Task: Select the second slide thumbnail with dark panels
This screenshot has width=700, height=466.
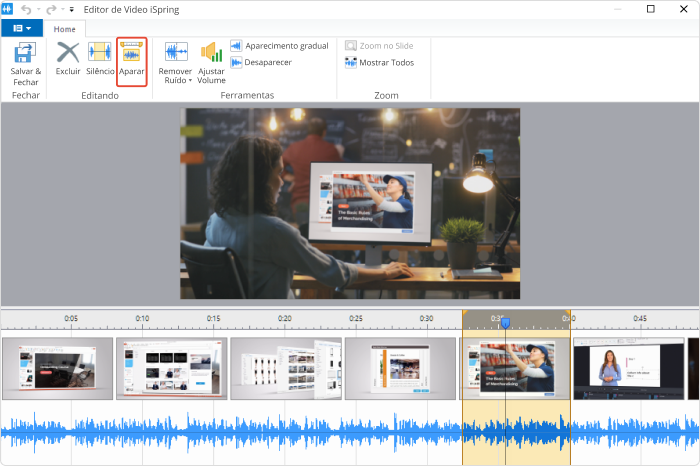Action: pyautogui.click(x=172, y=368)
